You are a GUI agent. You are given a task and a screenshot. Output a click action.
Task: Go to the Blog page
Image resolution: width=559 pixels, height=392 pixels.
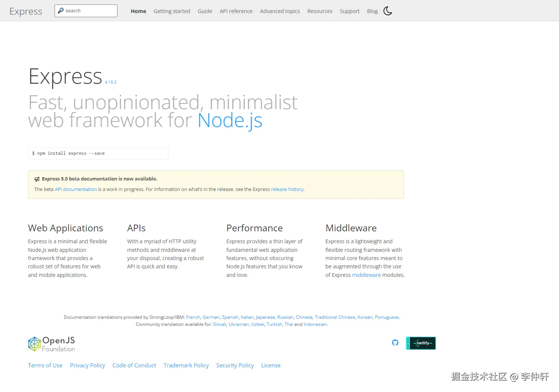click(372, 11)
